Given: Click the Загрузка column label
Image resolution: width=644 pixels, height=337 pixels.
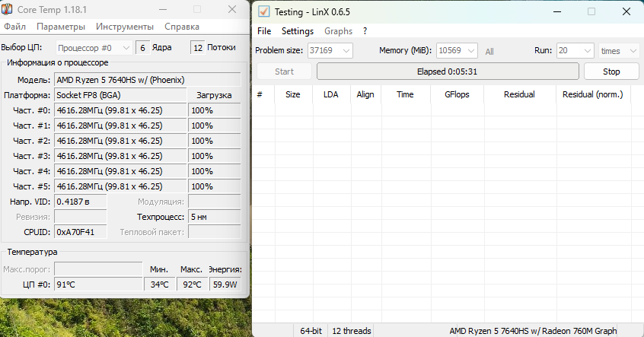Looking at the screenshot, I should tap(214, 95).
